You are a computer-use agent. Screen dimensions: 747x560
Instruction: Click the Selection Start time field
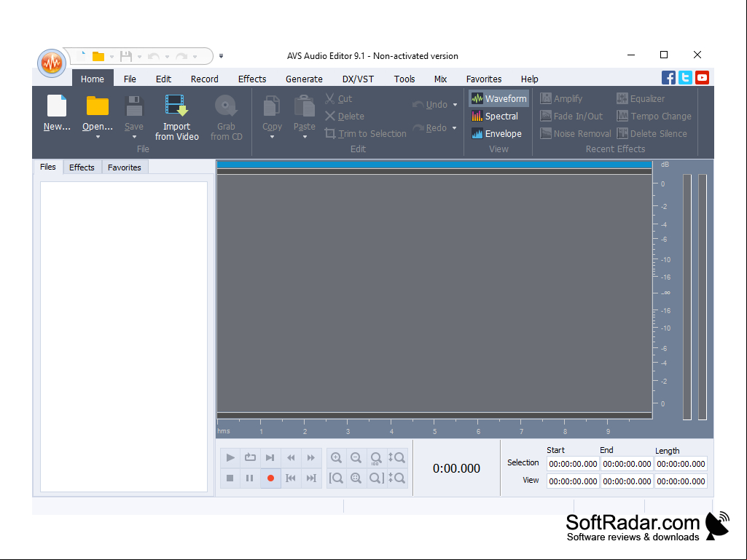click(573, 464)
